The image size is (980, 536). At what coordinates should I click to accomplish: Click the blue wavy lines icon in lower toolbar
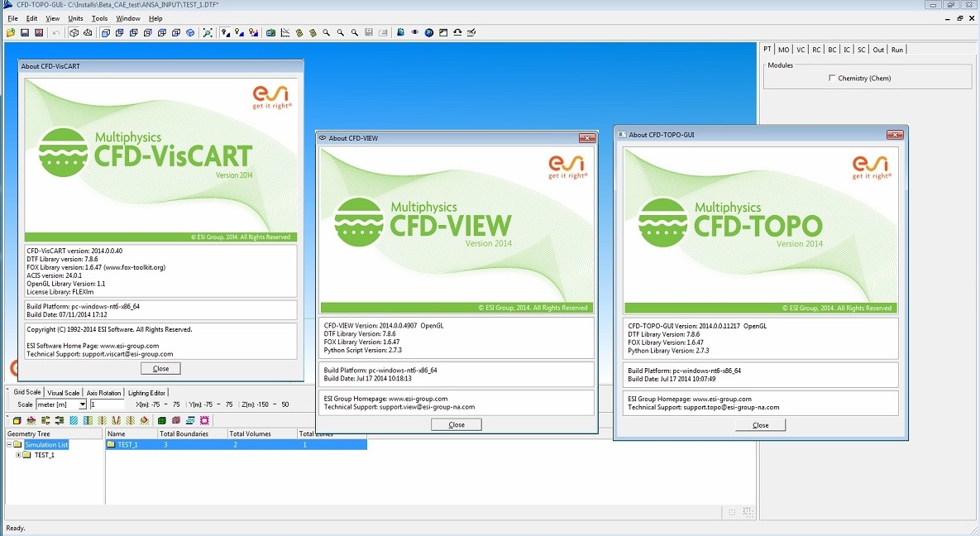click(x=191, y=420)
